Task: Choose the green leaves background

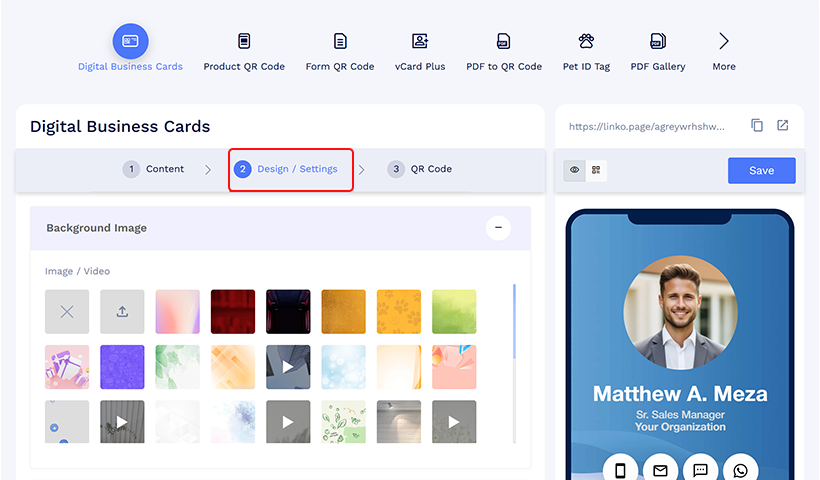Action: coord(178,367)
